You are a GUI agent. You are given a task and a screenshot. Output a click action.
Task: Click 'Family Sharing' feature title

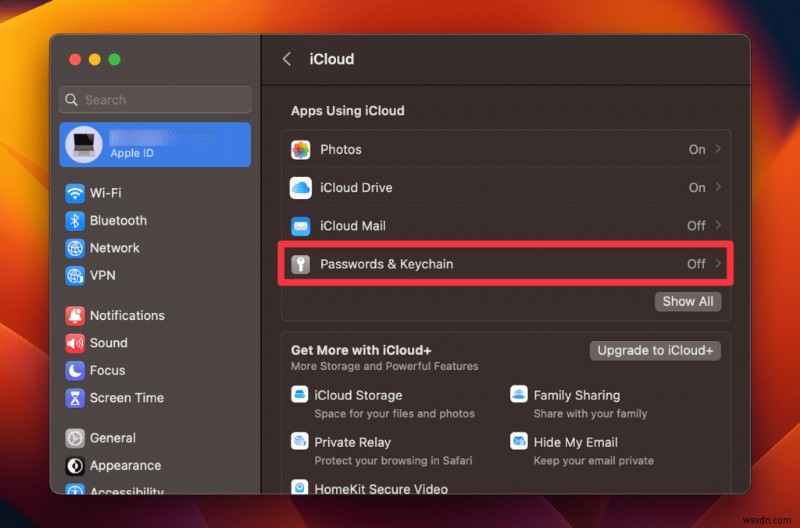coord(577,395)
